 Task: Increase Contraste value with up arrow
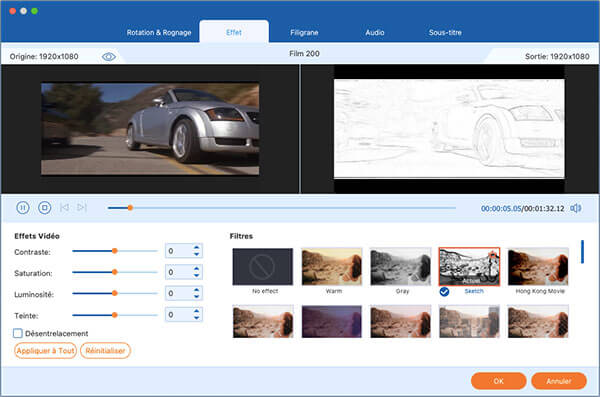(196, 248)
